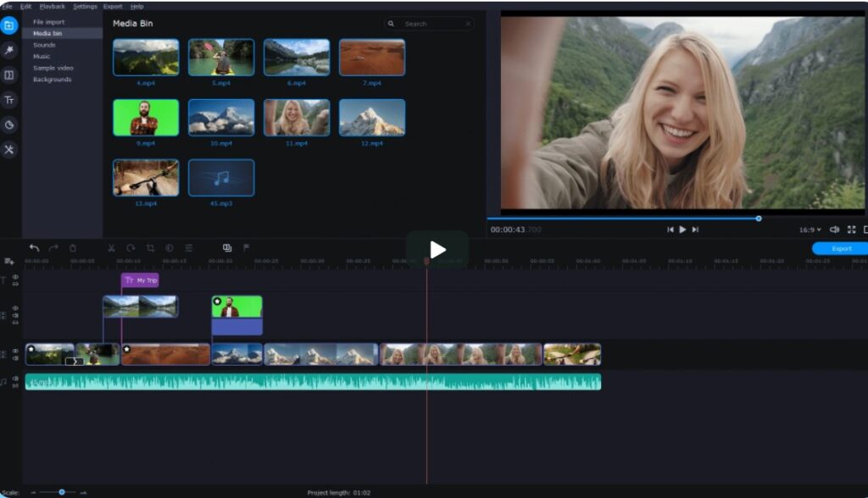Viewport: 868px width, 498px height.
Task: Open the File menu
Action: [7, 7]
